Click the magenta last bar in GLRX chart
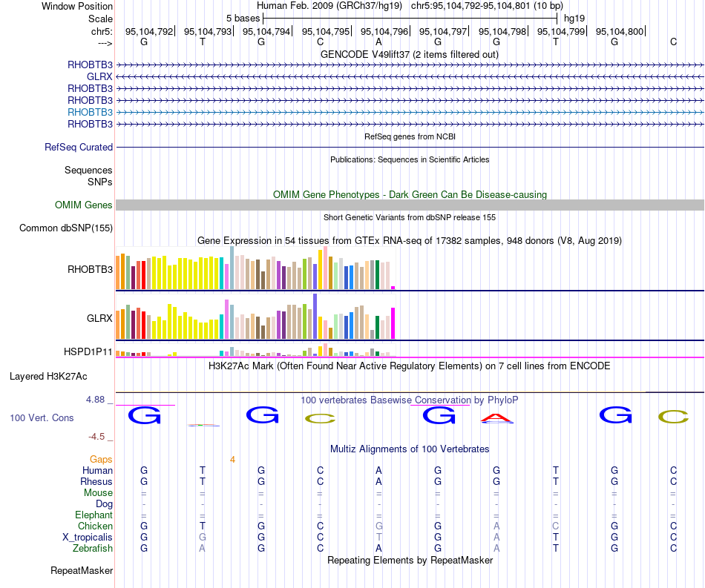 pyautogui.click(x=393, y=323)
